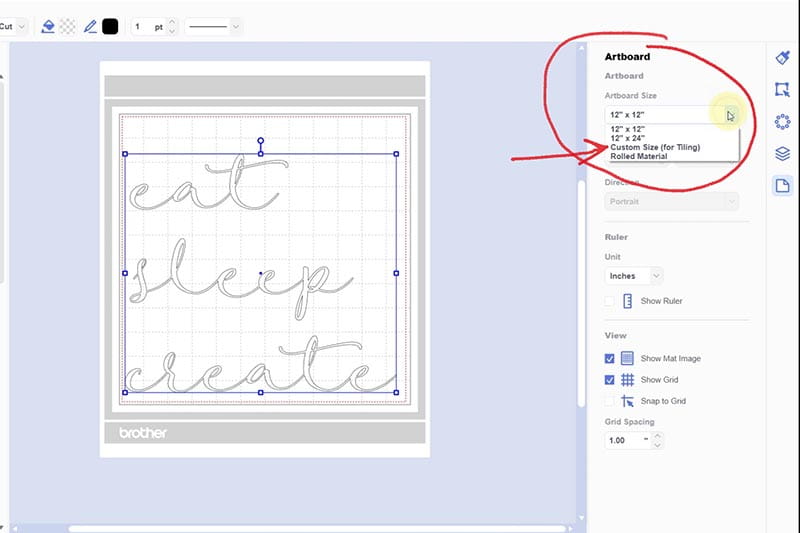Click the transparent checkerboard fill swatch

click(68, 27)
